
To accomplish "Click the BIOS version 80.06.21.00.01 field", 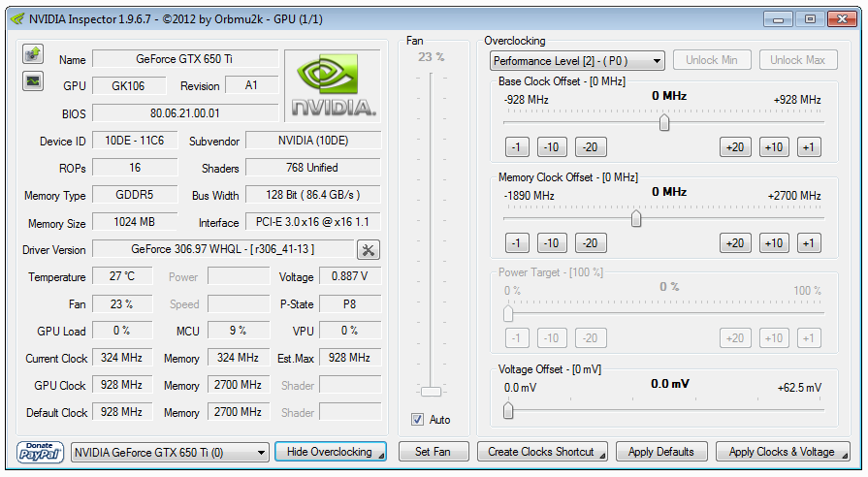I will click(x=185, y=112).
